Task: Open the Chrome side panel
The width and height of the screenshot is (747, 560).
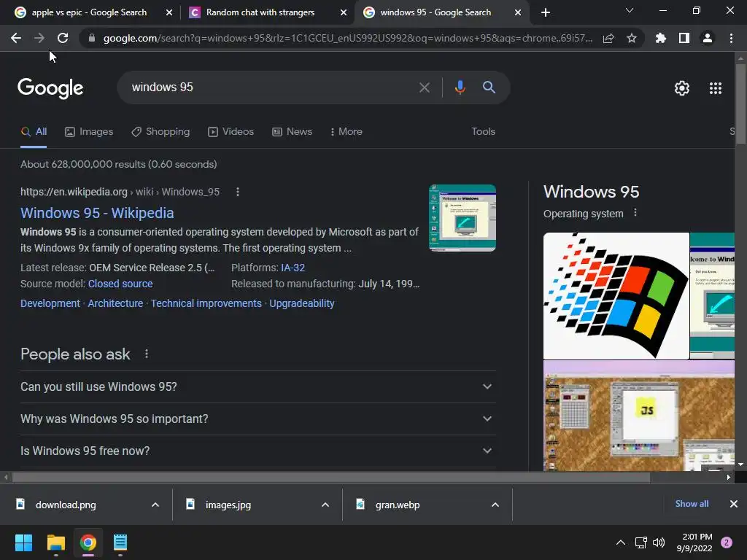Action: click(x=684, y=38)
